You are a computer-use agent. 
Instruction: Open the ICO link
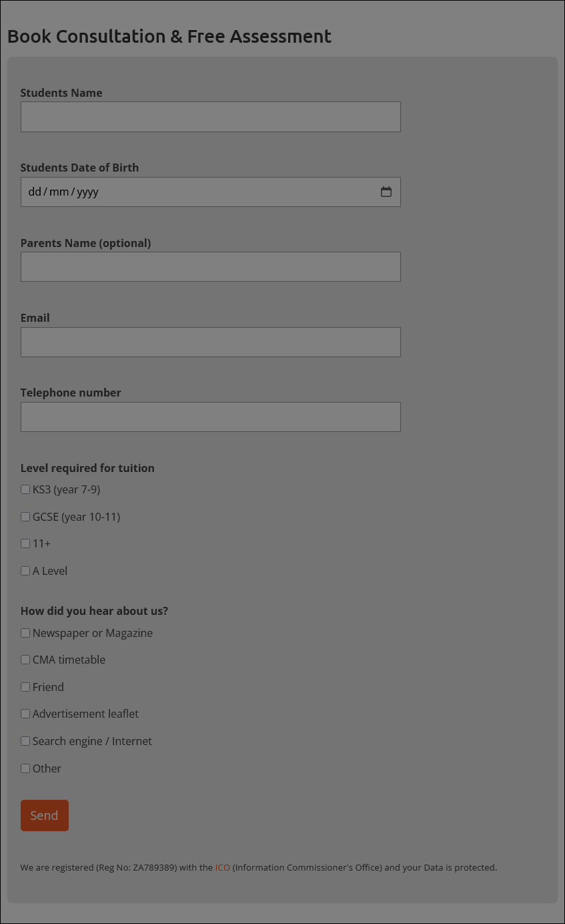pyautogui.click(x=222, y=868)
